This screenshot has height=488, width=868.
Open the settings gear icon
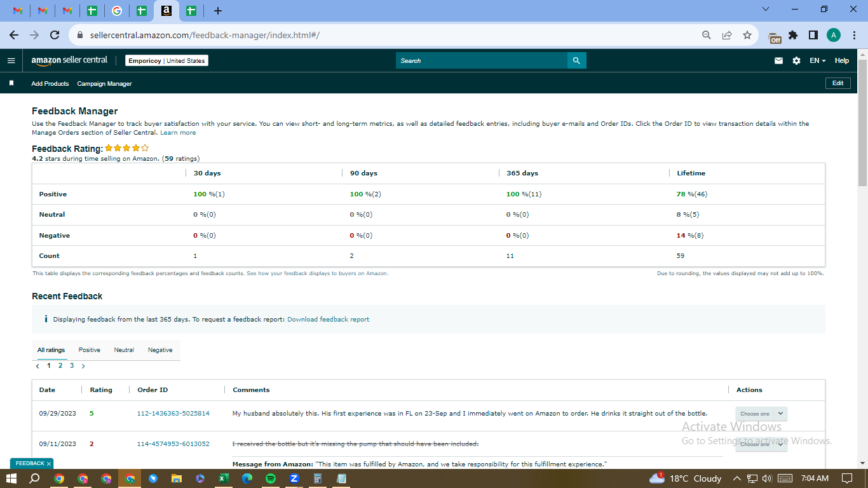coord(796,60)
